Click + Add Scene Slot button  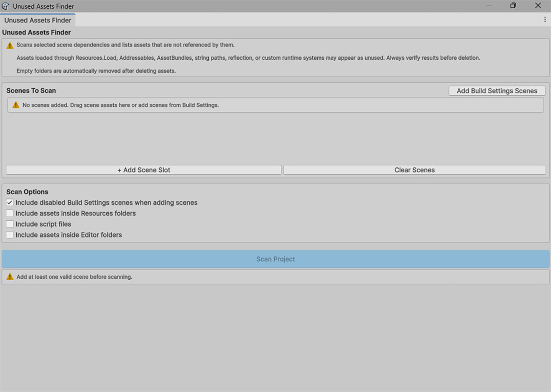pyautogui.click(x=144, y=170)
